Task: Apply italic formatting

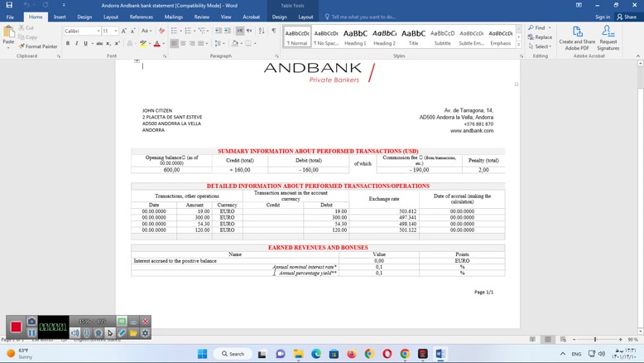Action: point(77,44)
